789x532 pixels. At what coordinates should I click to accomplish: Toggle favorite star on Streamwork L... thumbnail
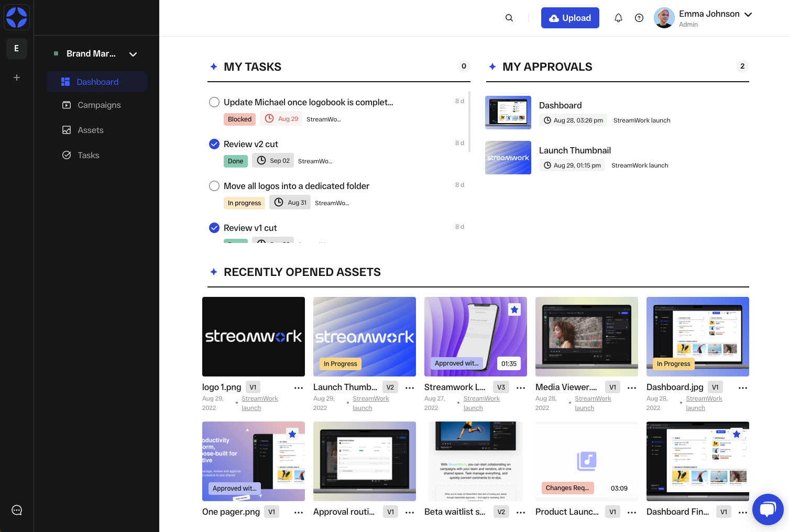[x=514, y=309]
